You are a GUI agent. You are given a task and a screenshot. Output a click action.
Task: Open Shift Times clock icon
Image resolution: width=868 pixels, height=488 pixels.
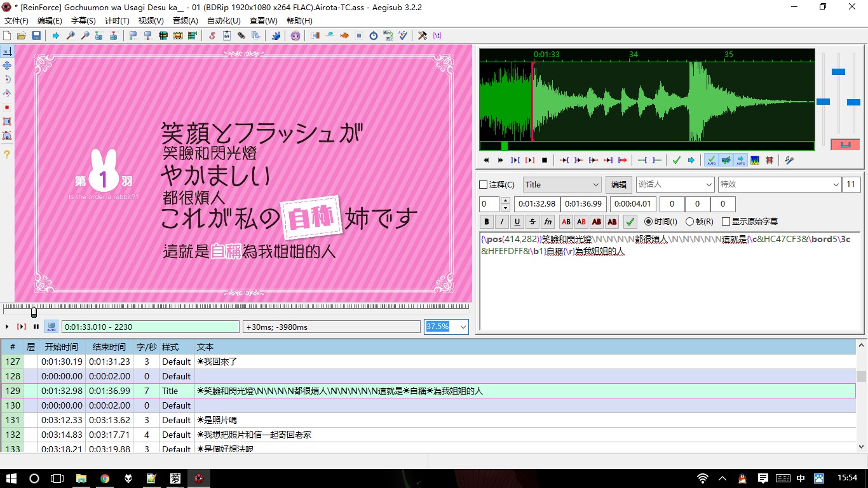374,36
